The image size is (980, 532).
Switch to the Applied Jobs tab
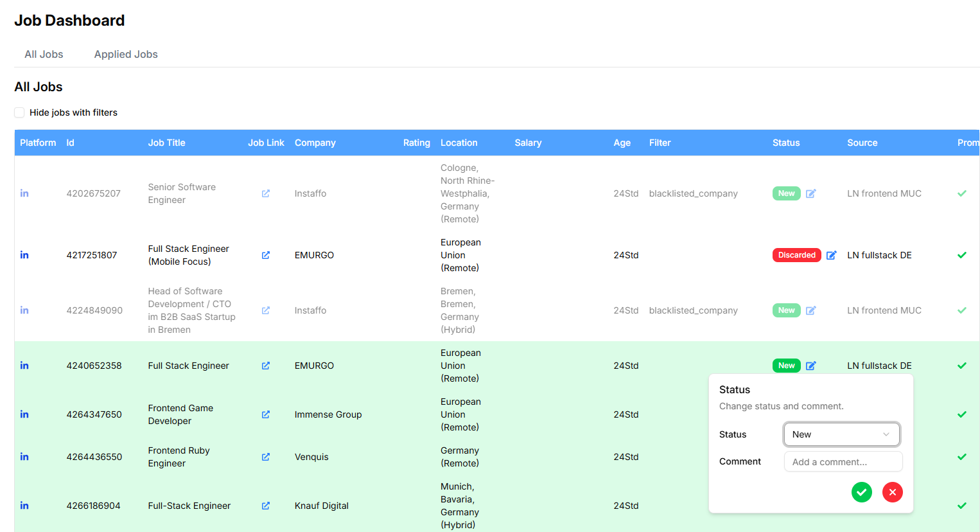[126, 54]
